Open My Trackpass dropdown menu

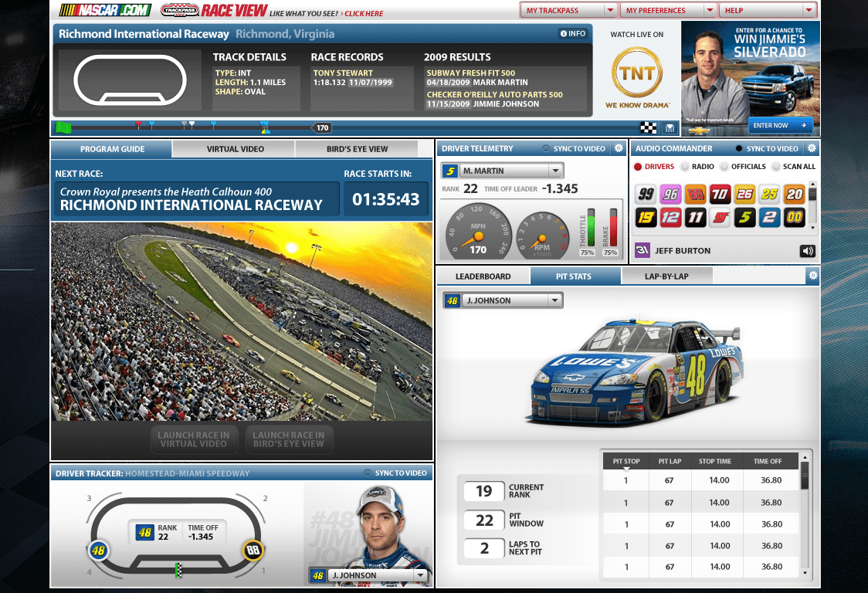coord(568,10)
